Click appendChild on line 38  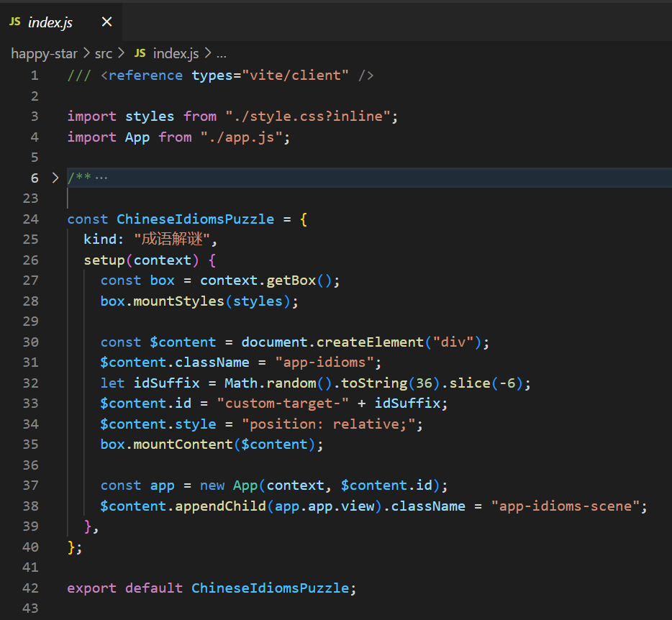[x=220, y=506]
